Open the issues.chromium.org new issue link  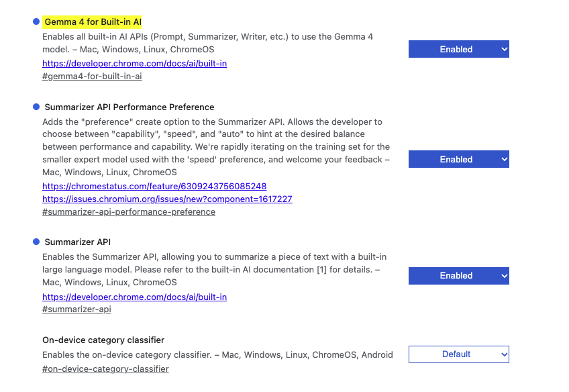click(167, 199)
